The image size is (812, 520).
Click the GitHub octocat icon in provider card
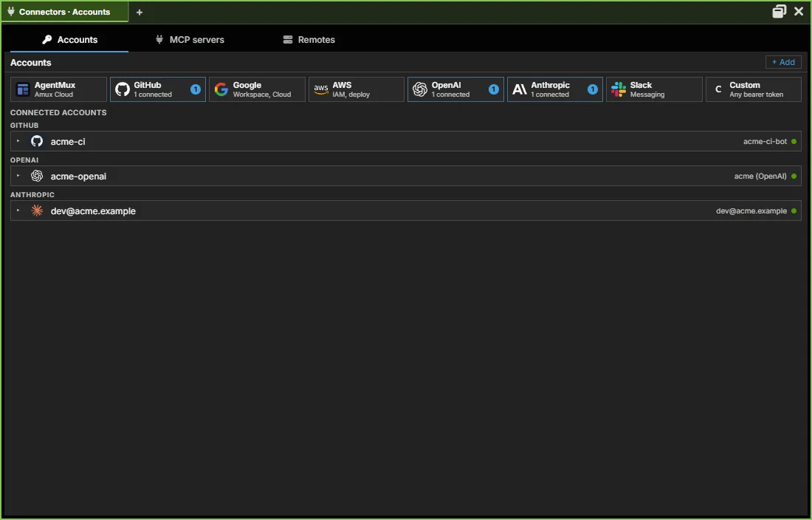tap(123, 89)
